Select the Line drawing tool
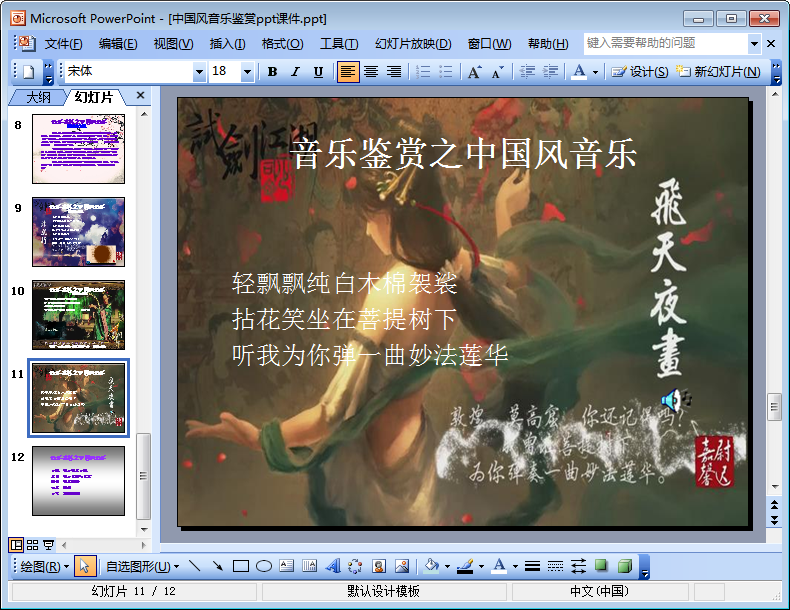 point(195,567)
